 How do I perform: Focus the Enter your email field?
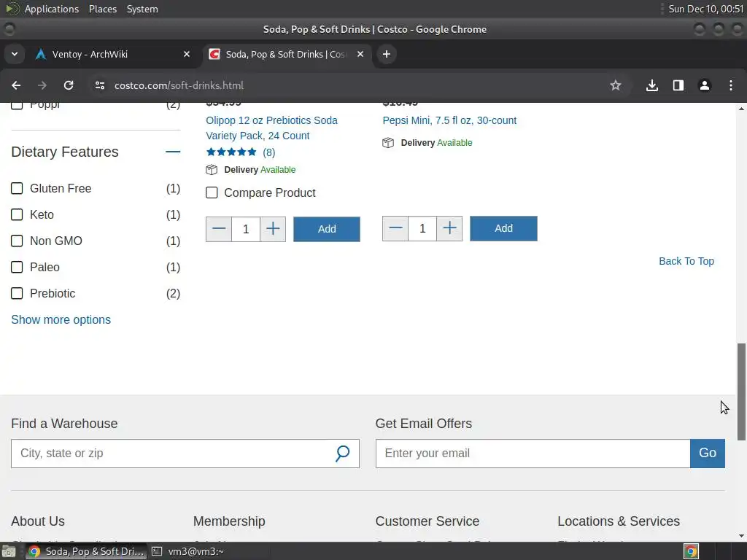click(533, 454)
